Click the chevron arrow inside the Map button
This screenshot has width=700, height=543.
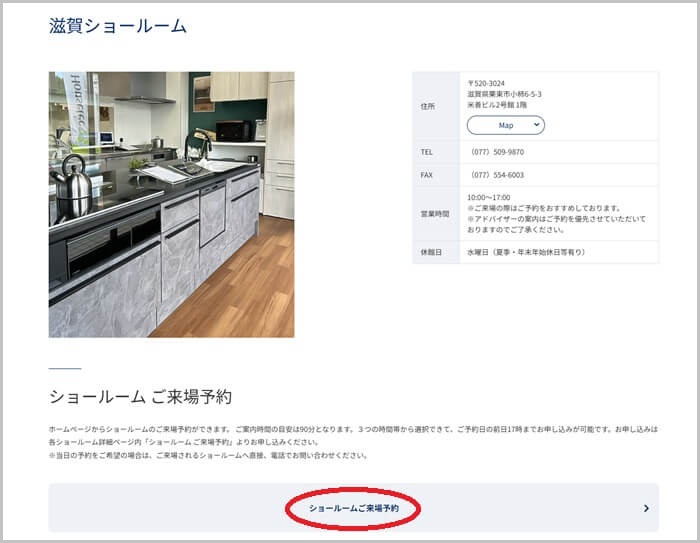[538, 125]
